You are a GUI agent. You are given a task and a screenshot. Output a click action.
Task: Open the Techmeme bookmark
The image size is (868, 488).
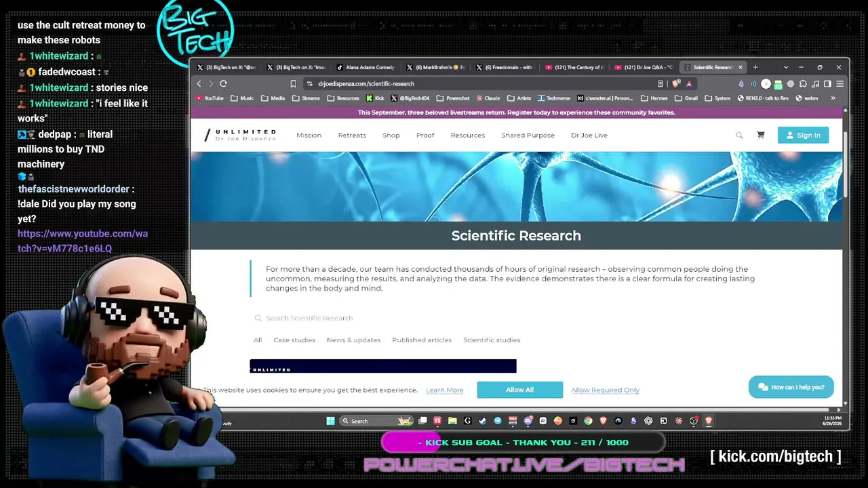554,98
